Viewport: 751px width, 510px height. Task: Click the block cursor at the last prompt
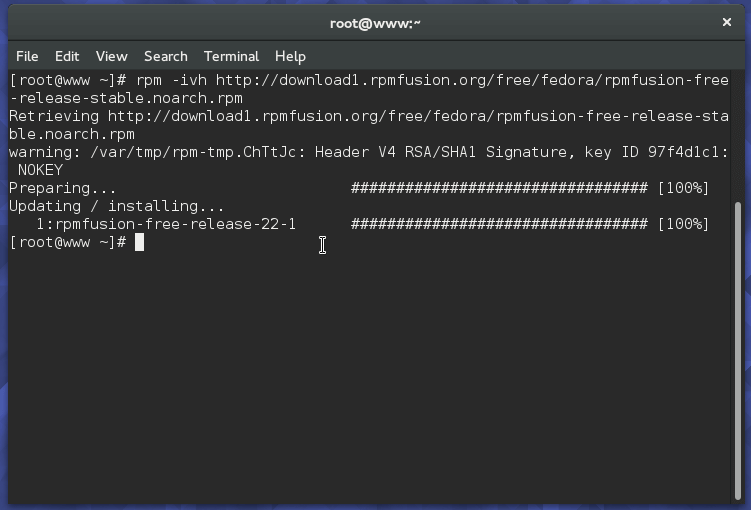[x=140, y=242]
